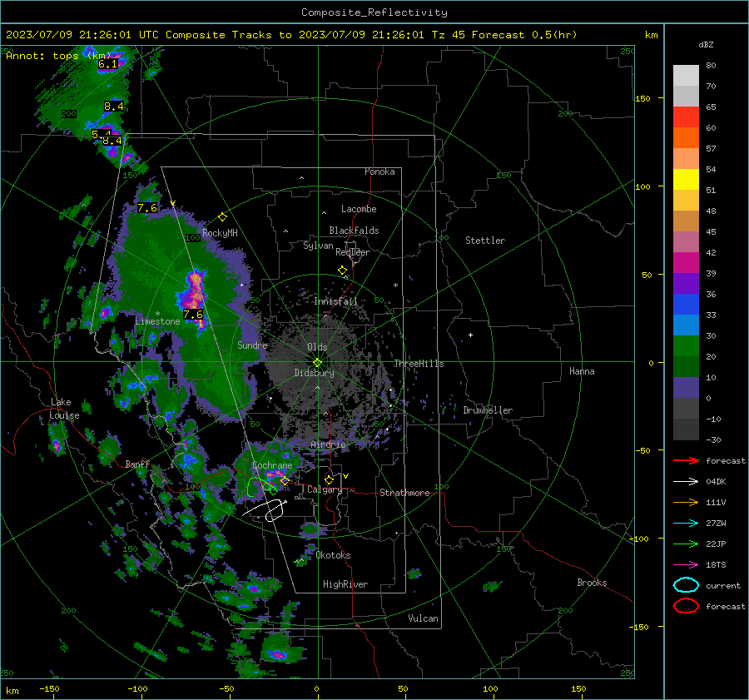Click the Okotoks city label
Image resolution: width=749 pixels, height=700 pixels.
point(333,555)
